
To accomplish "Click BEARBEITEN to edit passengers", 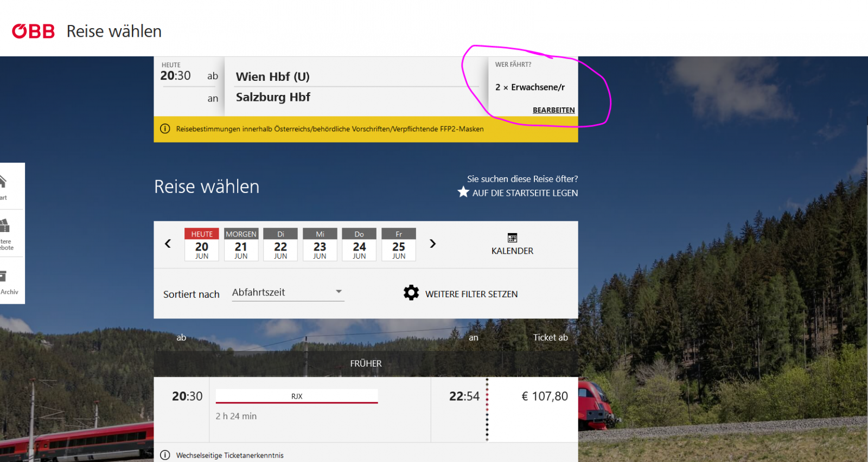I will 553,110.
